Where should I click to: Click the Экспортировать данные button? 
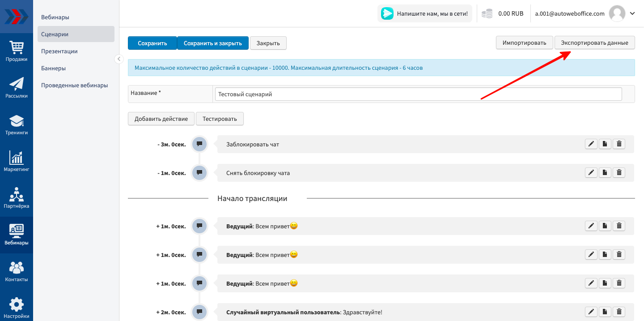594,43
